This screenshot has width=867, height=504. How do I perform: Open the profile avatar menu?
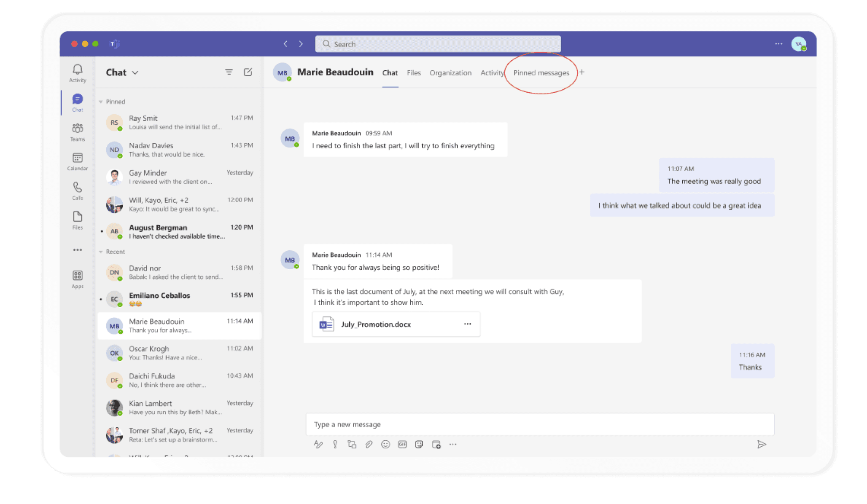coord(799,44)
